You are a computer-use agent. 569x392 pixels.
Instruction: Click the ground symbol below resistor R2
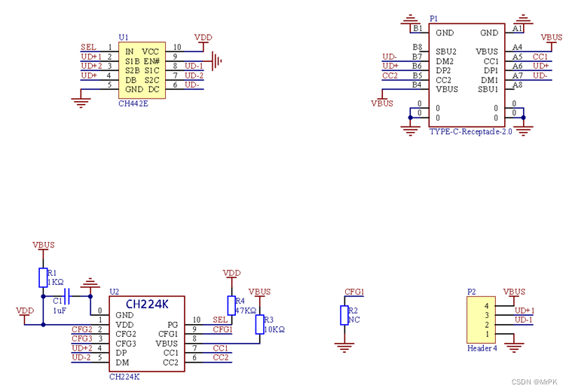click(x=344, y=348)
